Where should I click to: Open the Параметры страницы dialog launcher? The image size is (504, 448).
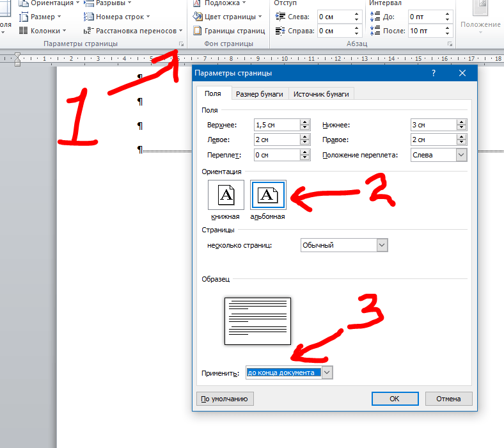click(x=182, y=44)
